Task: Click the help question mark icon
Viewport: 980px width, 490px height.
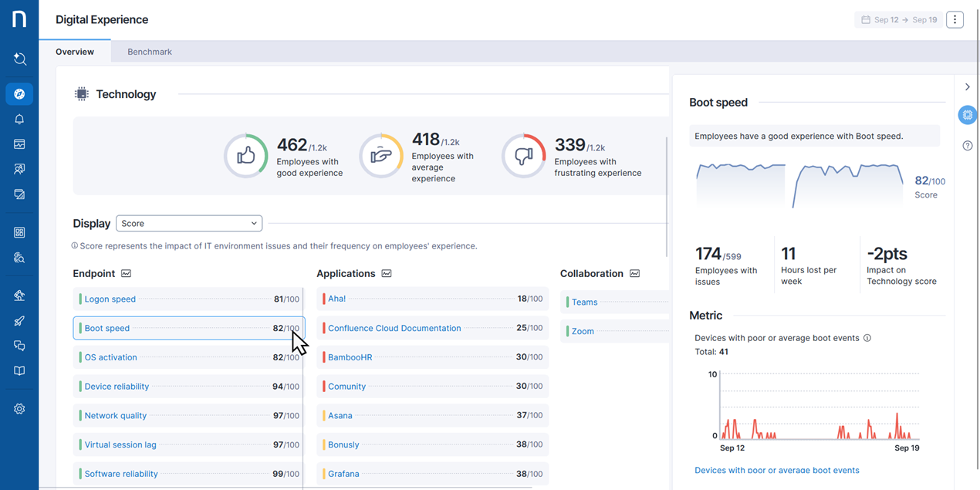Action: pos(968,146)
